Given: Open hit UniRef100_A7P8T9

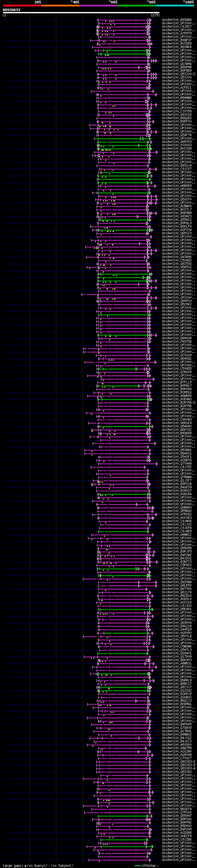Looking at the screenshot, I should (177, 33).
